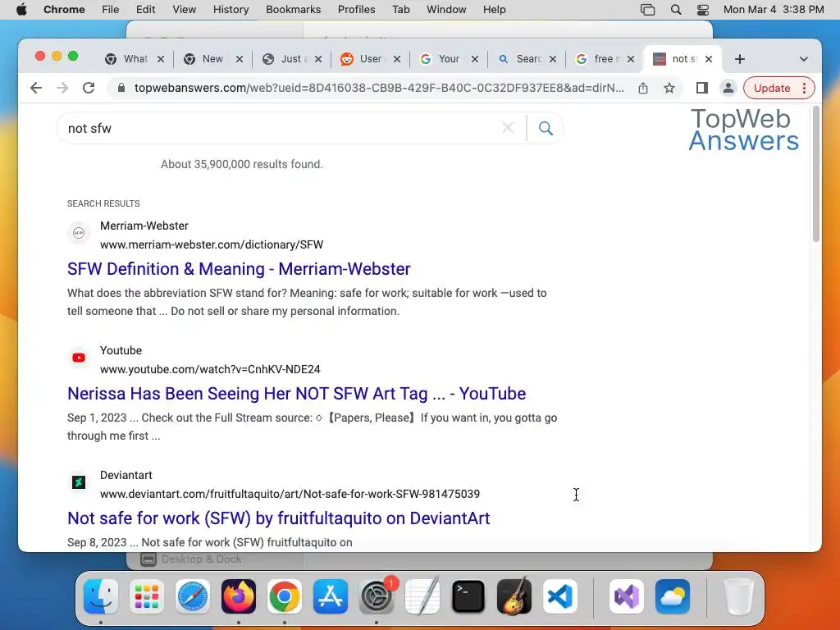Image resolution: width=840 pixels, height=630 pixels.
Task: Open TextEdit from the Dock
Action: tap(422, 596)
